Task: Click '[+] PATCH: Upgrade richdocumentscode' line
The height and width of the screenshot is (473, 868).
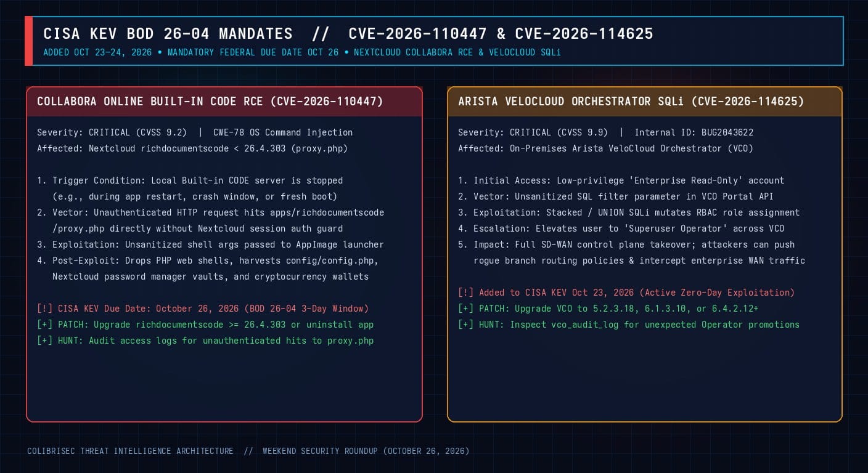Action: (205, 325)
